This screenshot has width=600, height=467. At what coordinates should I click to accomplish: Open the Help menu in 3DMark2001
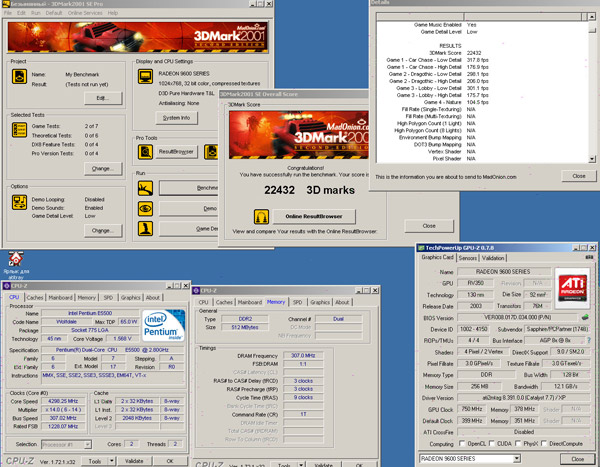[112, 13]
